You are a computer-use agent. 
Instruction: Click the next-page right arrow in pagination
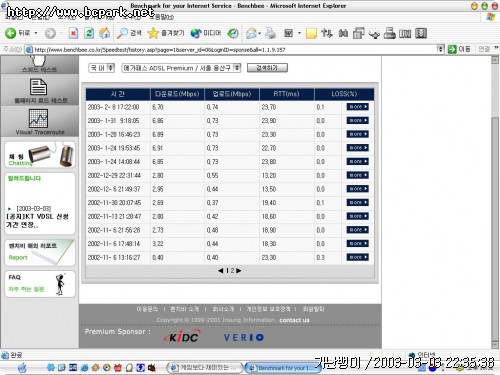239,271
